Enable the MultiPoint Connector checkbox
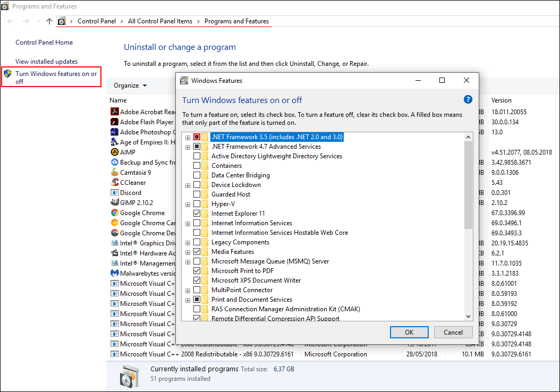The height and width of the screenshot is (392, 560). (197, 290)
